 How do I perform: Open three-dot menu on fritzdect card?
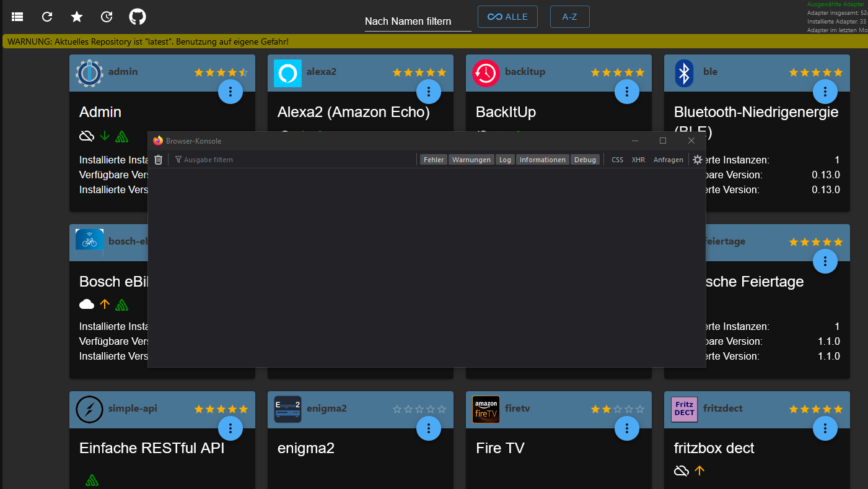click(x=825, y=428)
